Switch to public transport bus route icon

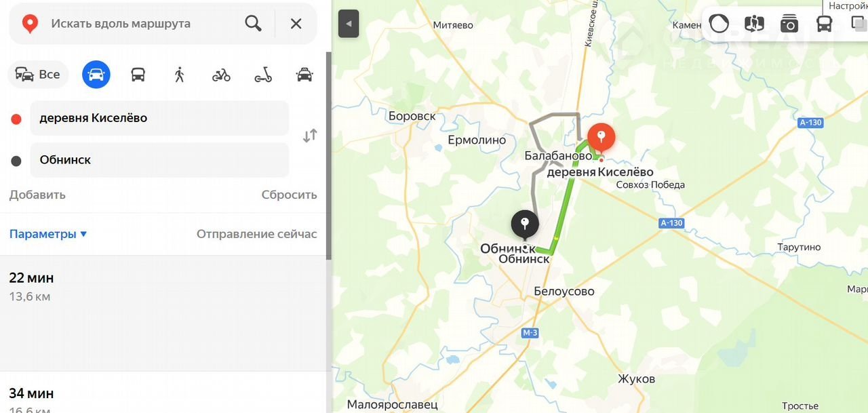(x=138, y=75)
